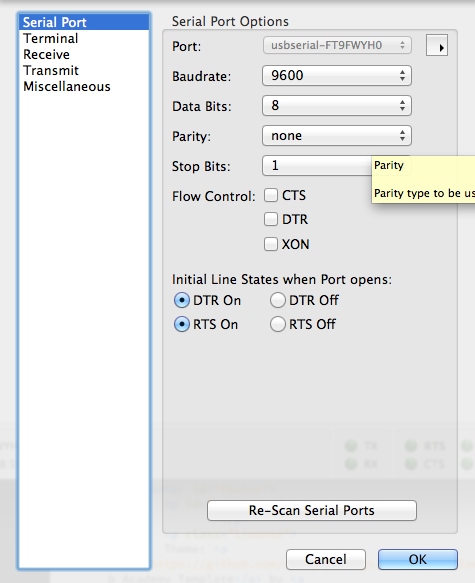Viewport: 475px width, 583px height.
Task: Open the Parity dropdown set to none
Action: (337, 136)
